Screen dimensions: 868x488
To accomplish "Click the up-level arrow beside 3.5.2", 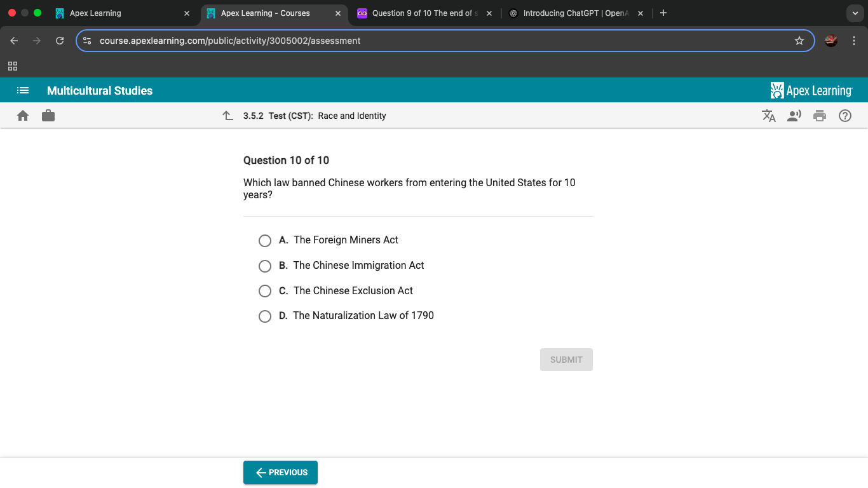I will (227, 116).
